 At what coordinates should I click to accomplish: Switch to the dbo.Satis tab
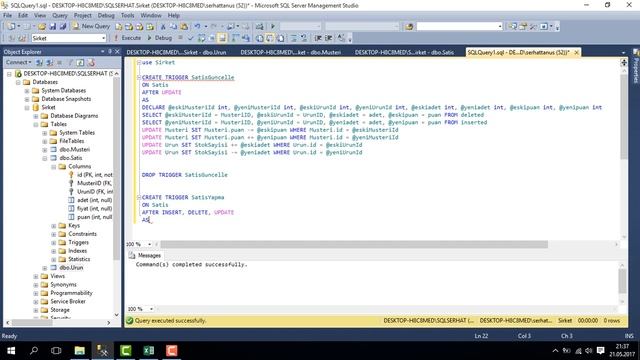404,52
